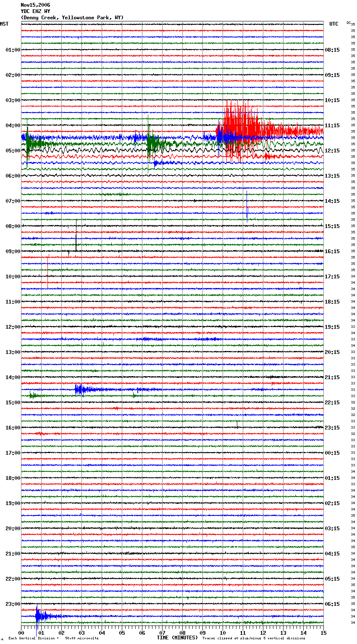
Task: Click the 01:15 UTC time label
Action: point(332,478)
